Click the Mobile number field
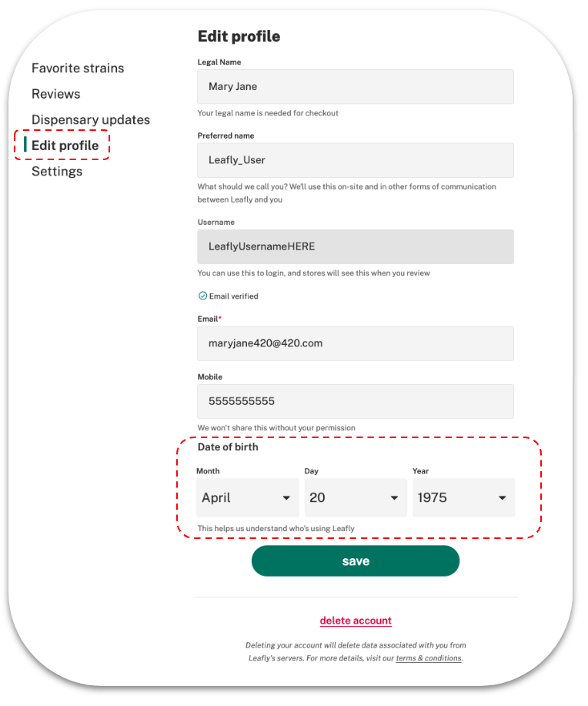Image resolution: width=588 pixels, height=706 pixels. (356, 402)
